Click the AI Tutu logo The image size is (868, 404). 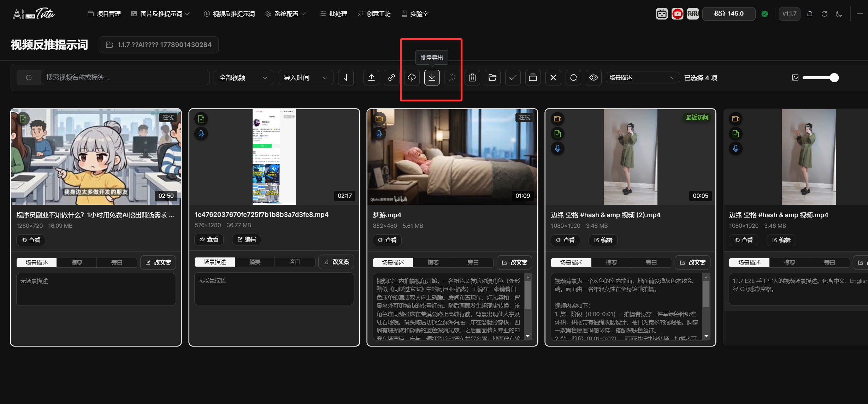pos(34,14)
